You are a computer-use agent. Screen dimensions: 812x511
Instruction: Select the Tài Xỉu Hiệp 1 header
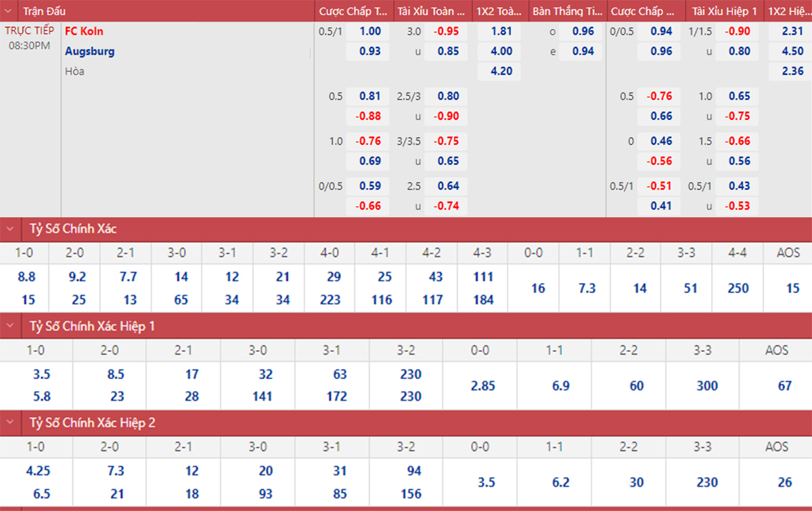coord(724,12)
